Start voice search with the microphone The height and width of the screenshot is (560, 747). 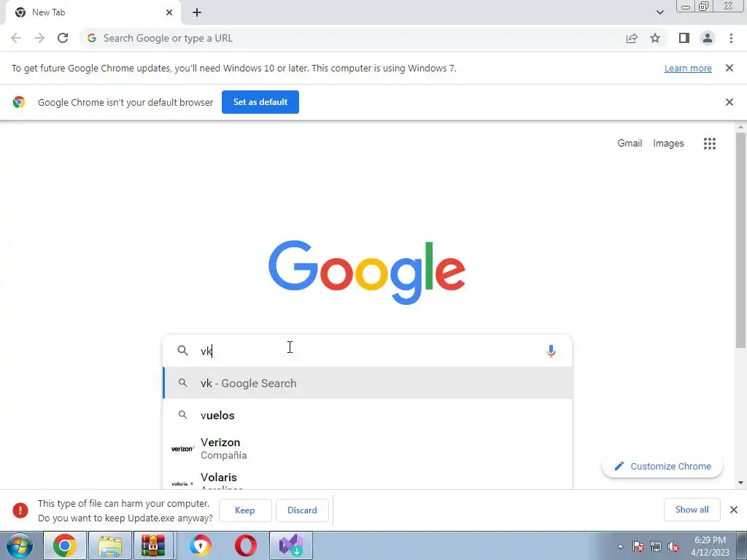pyautogui.click(x=551, y=351)
